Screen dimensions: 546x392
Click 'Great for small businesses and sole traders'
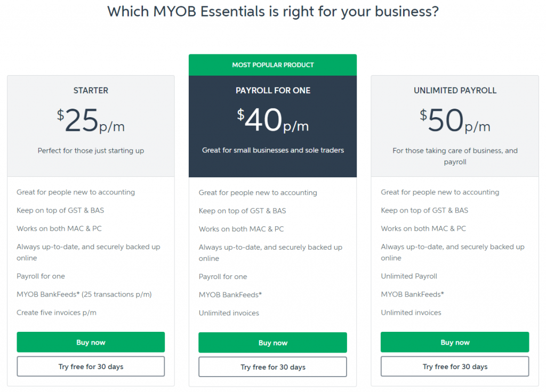click(x=272, y=150)
